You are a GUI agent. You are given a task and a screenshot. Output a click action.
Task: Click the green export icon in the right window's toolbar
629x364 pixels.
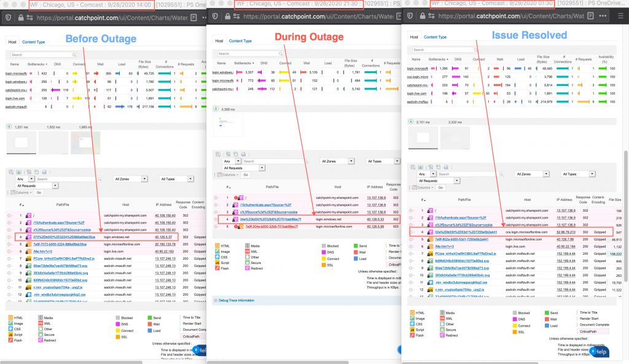click(x=420, y=167)
